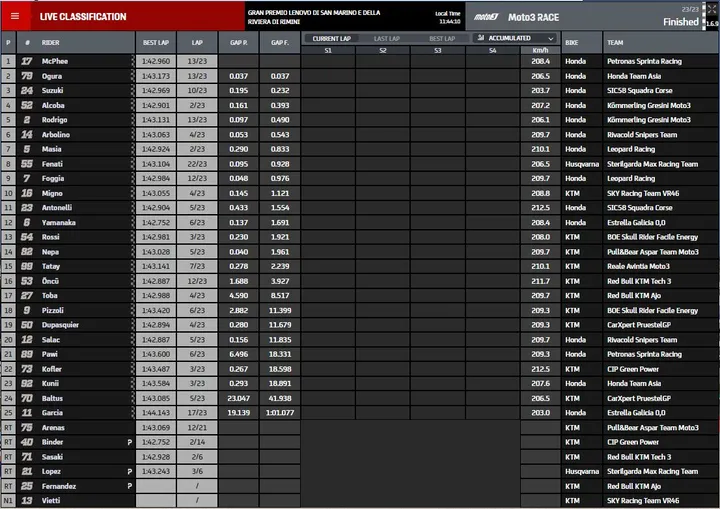Screen dimensions: 720x509
Task: Click the GAP P. column header
Action: pyautogui.click(x=238, y=43)
